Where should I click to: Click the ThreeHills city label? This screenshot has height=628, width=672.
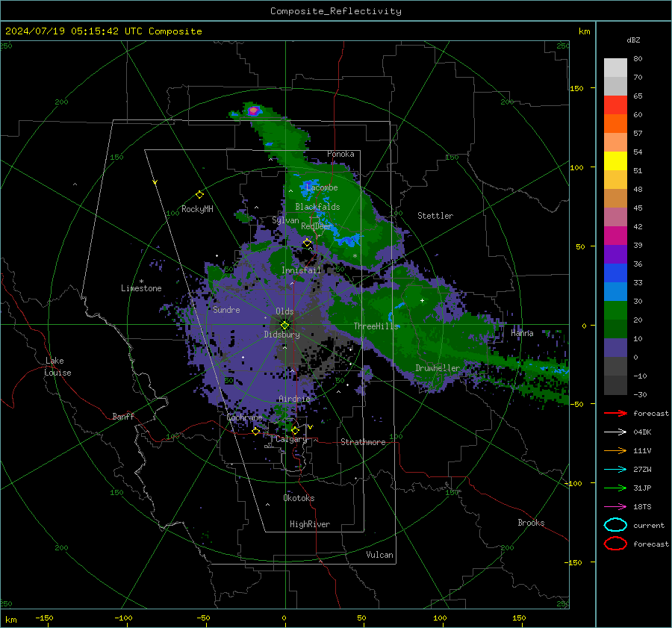tap(376, 326)
